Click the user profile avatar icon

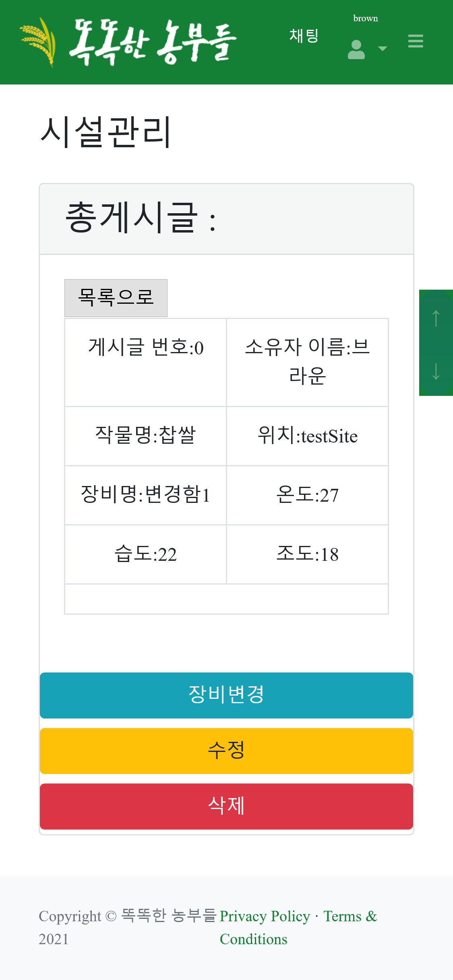pyautogui.click(x=356, y=49)
